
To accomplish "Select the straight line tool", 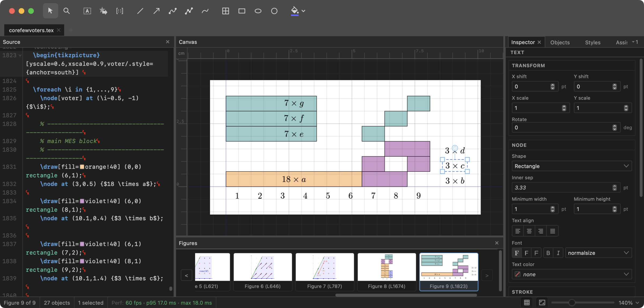I will [140, 11].
